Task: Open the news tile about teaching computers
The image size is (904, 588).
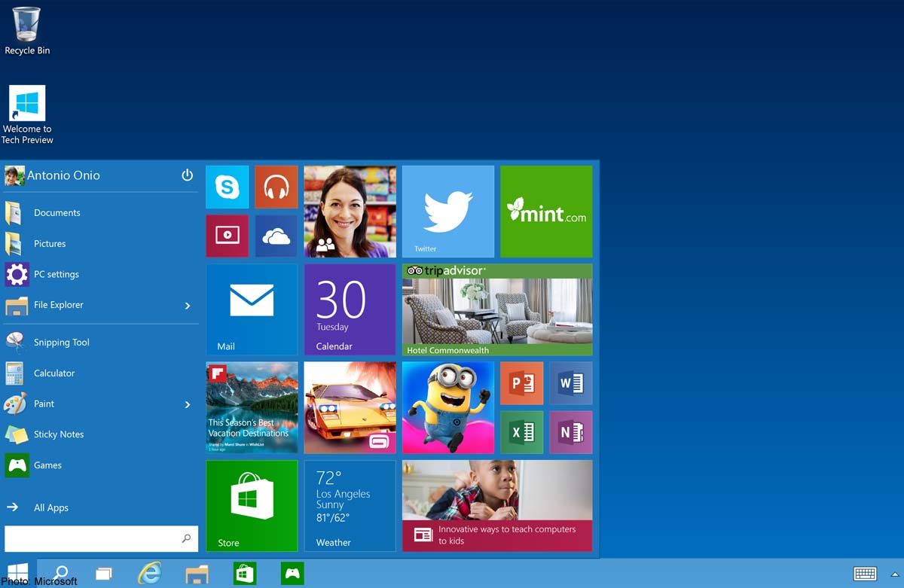Action: click(497, 506)
